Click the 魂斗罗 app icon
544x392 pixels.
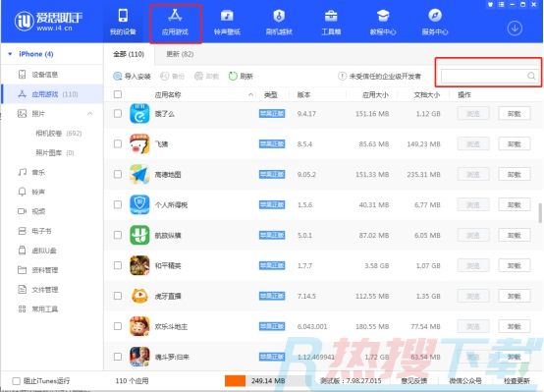tap(139, 357)
